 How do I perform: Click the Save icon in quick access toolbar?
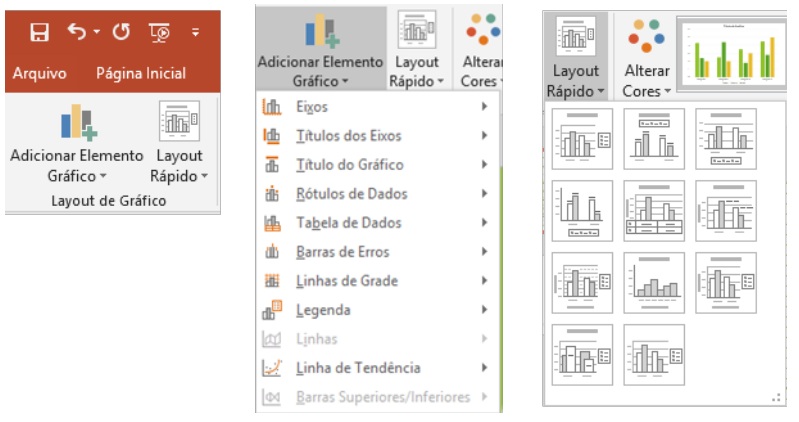tap(39, 32)
